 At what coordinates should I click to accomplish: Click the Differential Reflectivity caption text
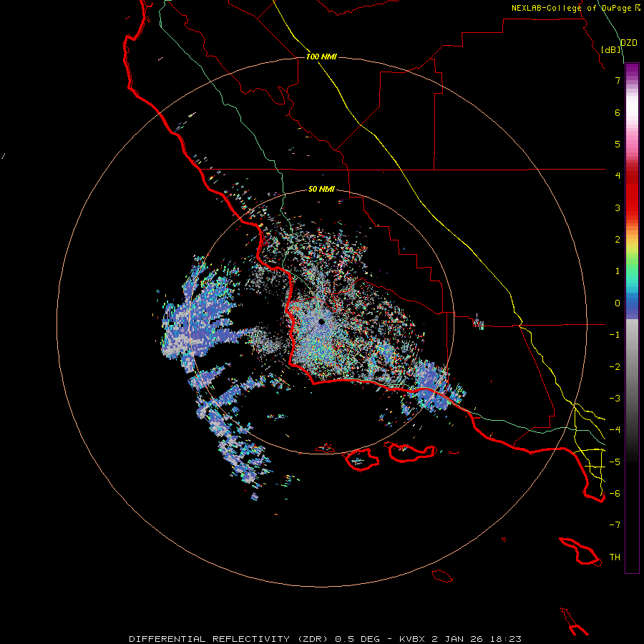pyautogui.click(x=326, y=639)
